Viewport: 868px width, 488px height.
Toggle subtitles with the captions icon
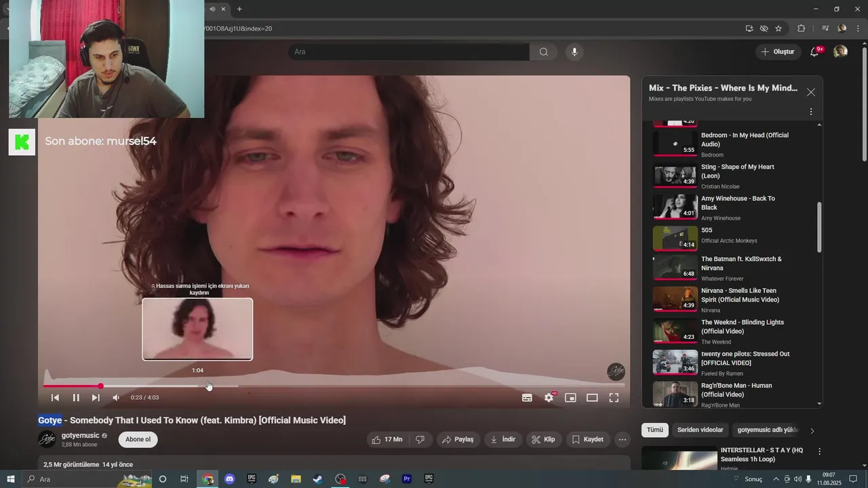pos(527,398)
